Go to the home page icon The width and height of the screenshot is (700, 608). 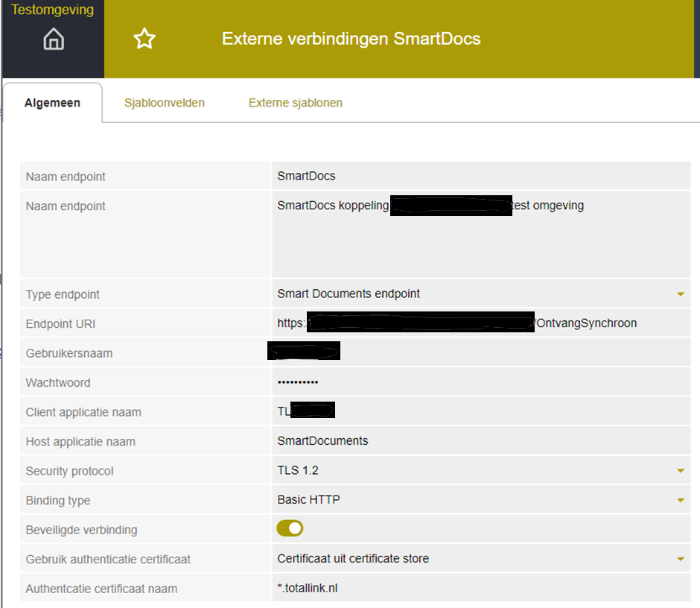[54, 39]
